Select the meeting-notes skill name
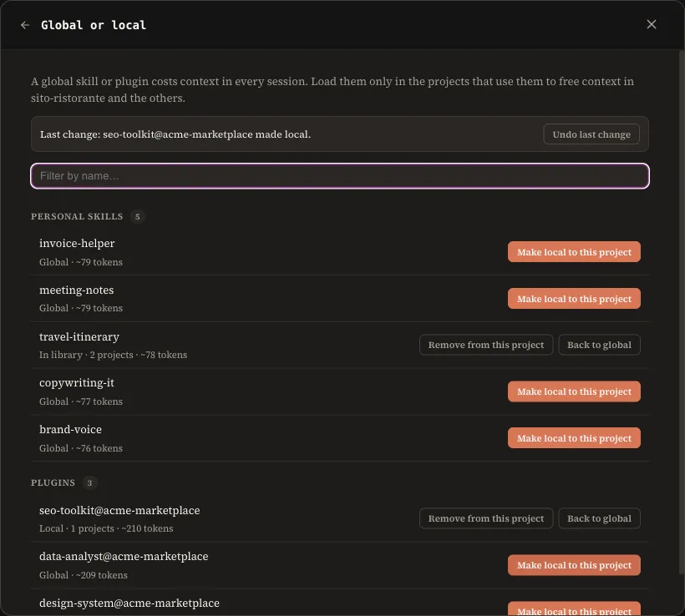685x616 pixels. 77,290
